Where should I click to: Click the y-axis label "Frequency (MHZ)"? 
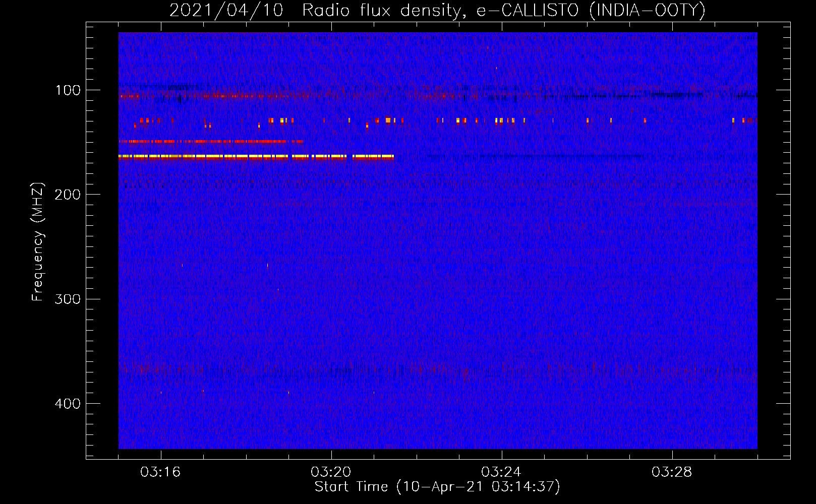click(38, 241)
